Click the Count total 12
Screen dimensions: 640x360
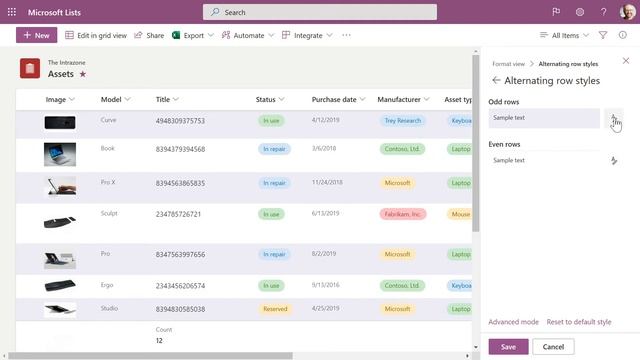pos(159,340)
